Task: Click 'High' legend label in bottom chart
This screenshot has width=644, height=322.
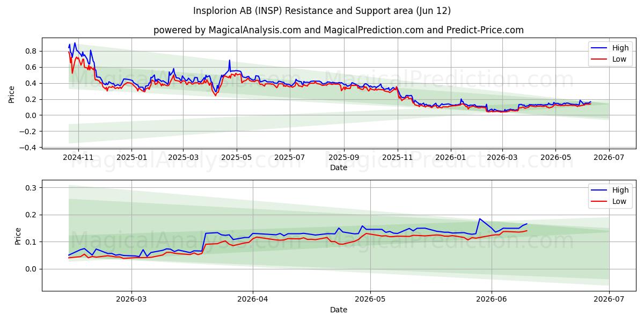Action: tap(620, 190)
